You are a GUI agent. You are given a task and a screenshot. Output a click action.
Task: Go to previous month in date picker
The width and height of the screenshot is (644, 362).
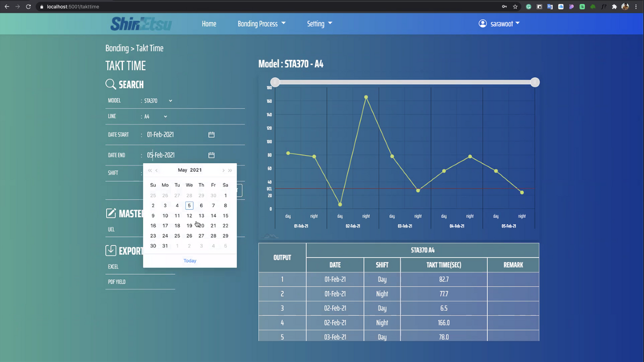pos(157,171)
